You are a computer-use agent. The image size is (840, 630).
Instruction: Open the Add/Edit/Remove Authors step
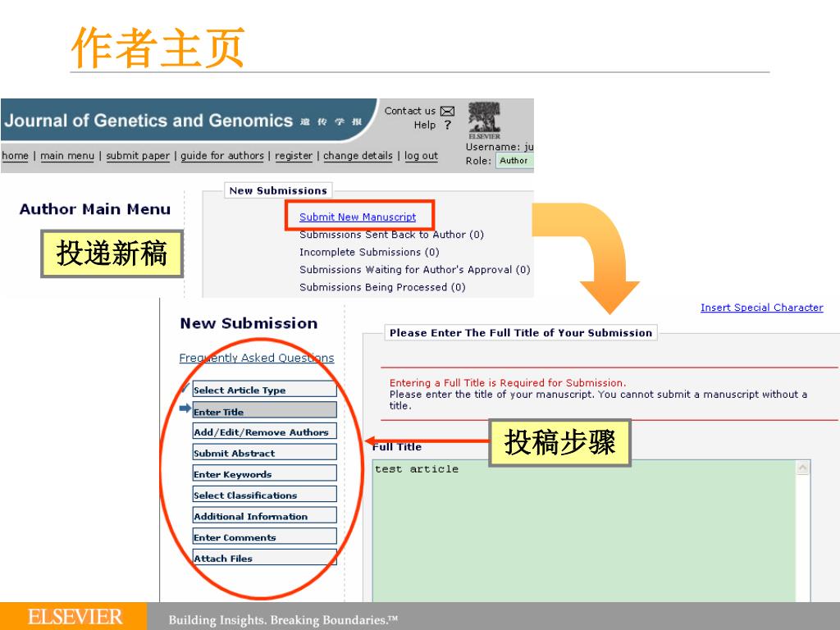[265, 431]
